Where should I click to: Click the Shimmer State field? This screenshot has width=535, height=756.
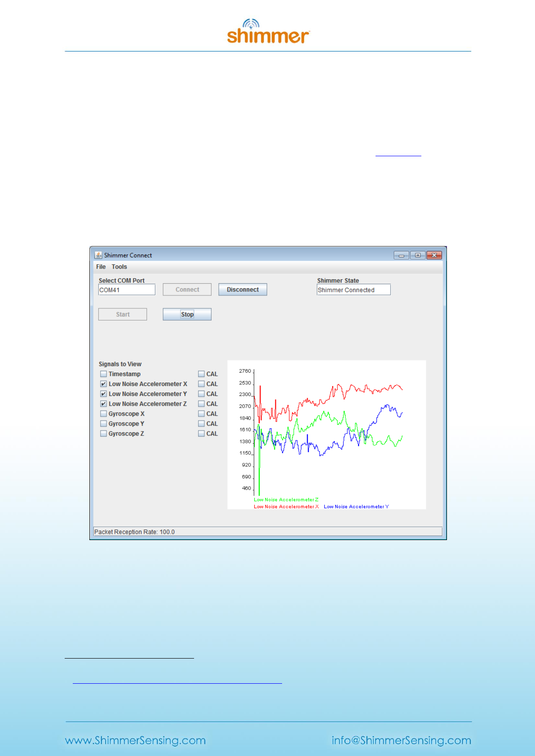354,290
